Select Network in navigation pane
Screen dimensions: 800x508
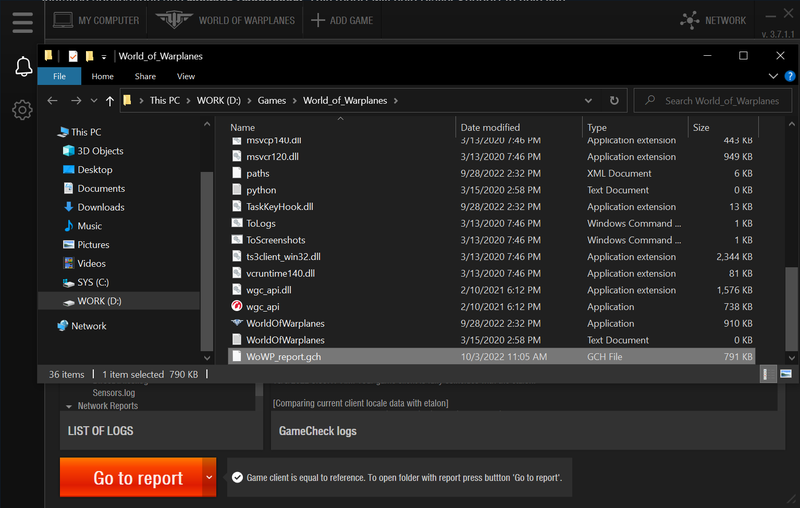82,326
